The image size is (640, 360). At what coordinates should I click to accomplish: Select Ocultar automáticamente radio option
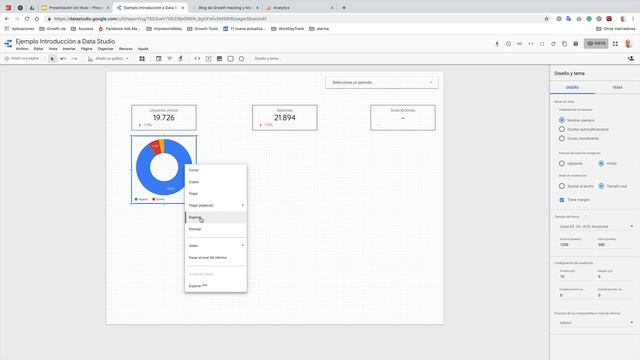(x=562, y=129)
